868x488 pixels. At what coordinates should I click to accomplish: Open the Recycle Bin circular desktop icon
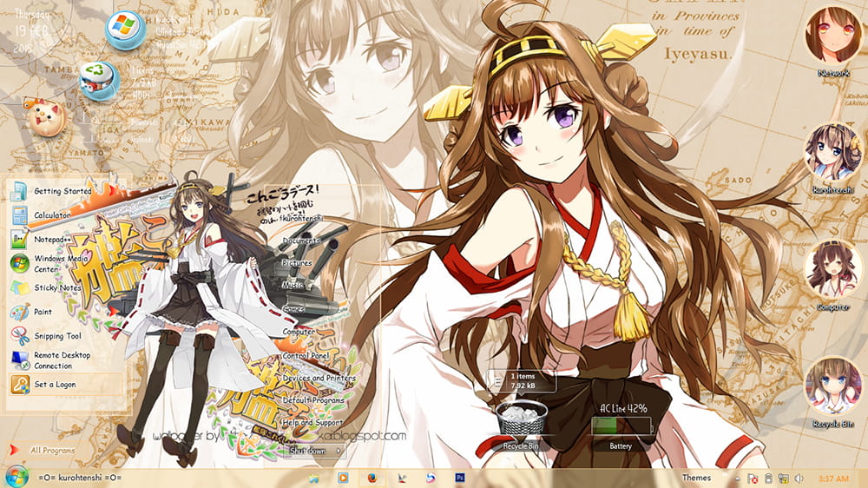click(x=832, y=386)
